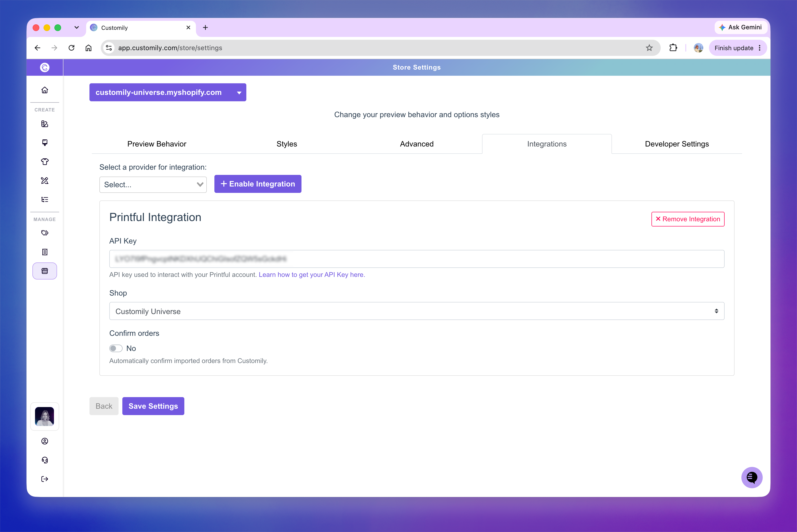Select the Integrations tab

pos(547,144)
